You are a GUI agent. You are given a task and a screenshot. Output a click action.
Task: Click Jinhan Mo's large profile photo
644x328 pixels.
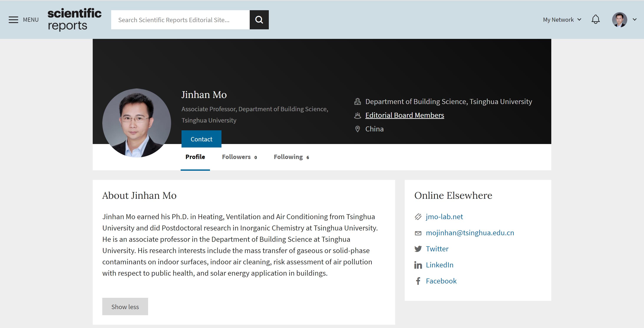coord(137,123)
